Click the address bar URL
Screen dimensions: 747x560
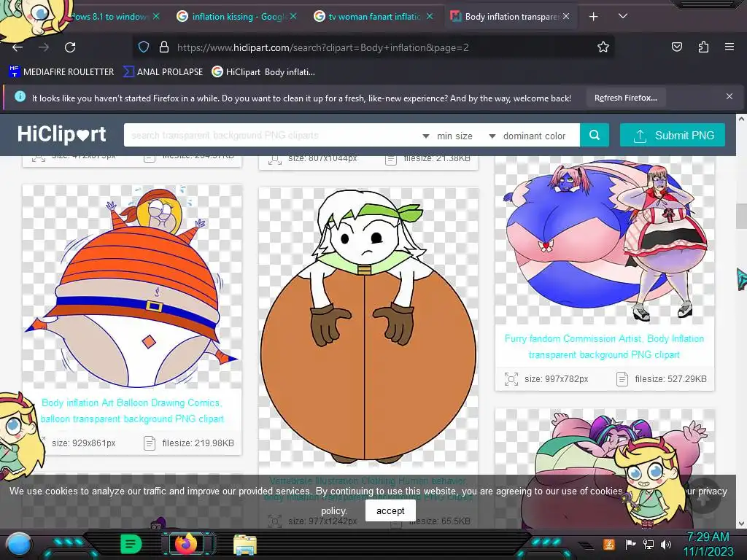(323, 47)
